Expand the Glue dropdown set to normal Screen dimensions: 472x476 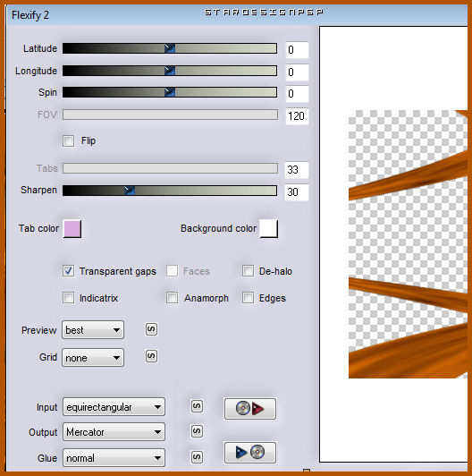pos(114,457)
